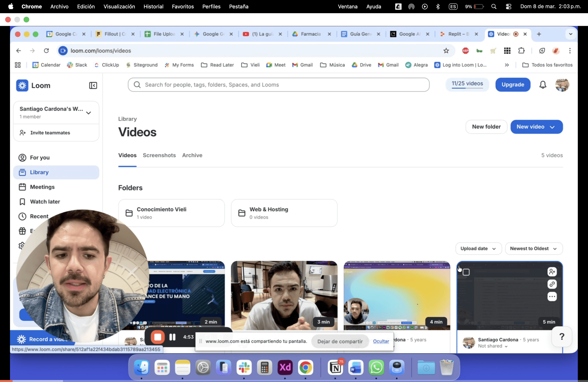Switch to the Archive tab
Screen dimensions: 588x382
click(192, 155)
